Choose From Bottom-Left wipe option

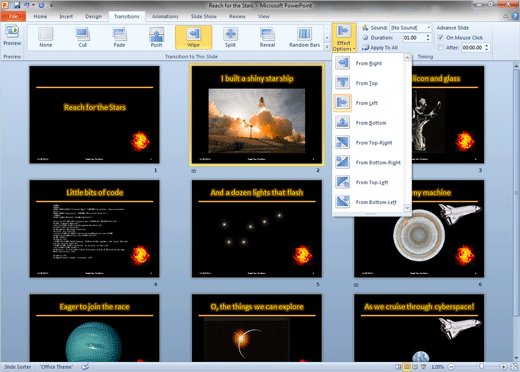click(368, 202)
